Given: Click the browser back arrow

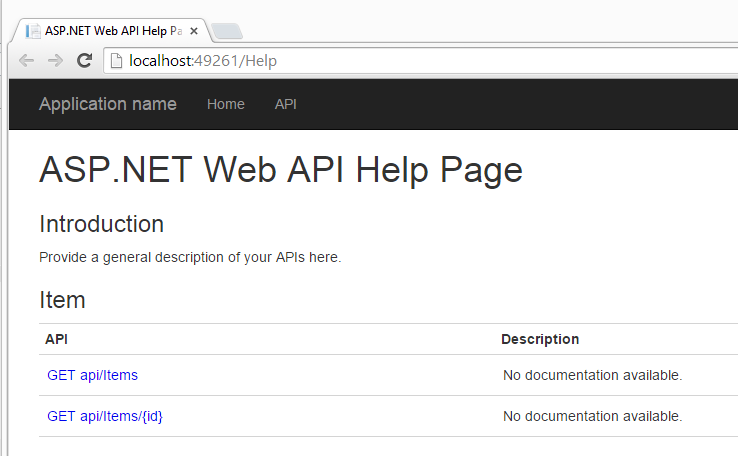Looking at the screenshot, I should 26,61.
